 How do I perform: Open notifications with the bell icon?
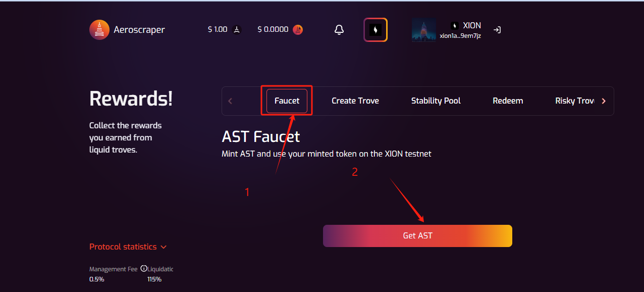339,30
